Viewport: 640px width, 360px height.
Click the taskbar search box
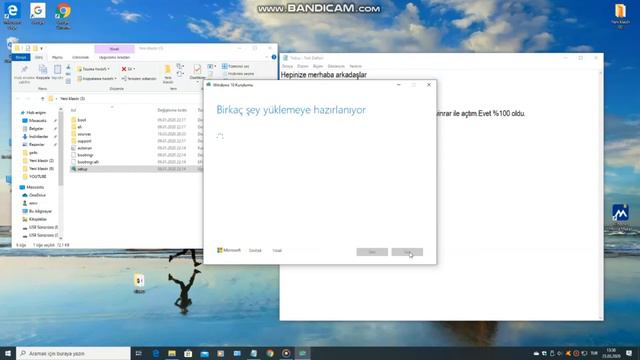click(73, 353)
